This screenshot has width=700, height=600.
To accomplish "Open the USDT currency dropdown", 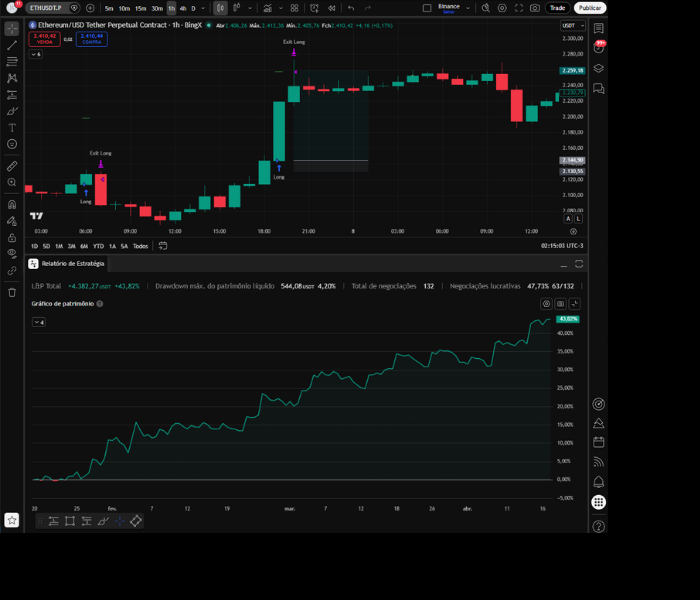I will [573, 26].
